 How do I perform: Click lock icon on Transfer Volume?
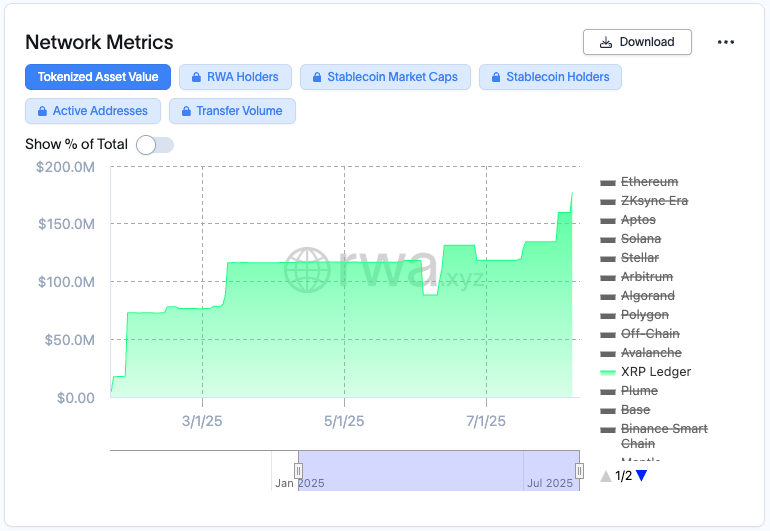tap(186, 111)
